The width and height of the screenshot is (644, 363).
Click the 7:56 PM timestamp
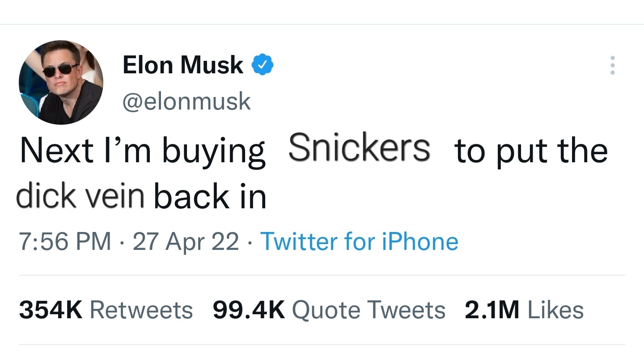pyautogui.click(x=65, y=241)
